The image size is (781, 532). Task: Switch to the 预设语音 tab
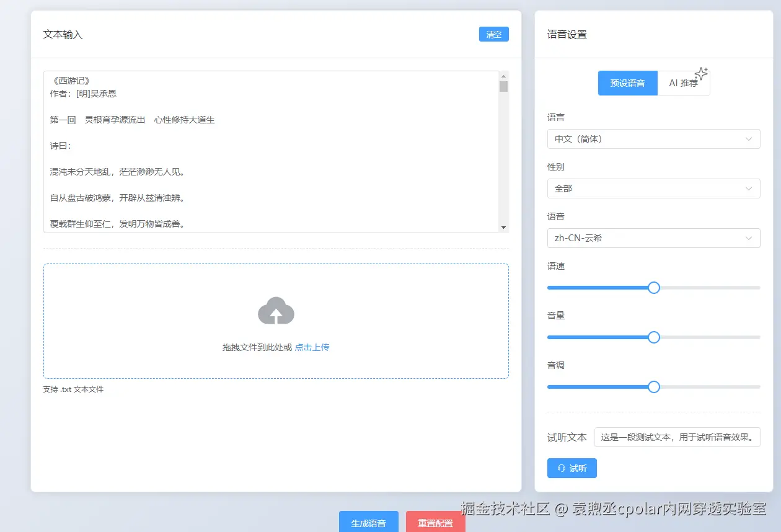click(627, 83)
